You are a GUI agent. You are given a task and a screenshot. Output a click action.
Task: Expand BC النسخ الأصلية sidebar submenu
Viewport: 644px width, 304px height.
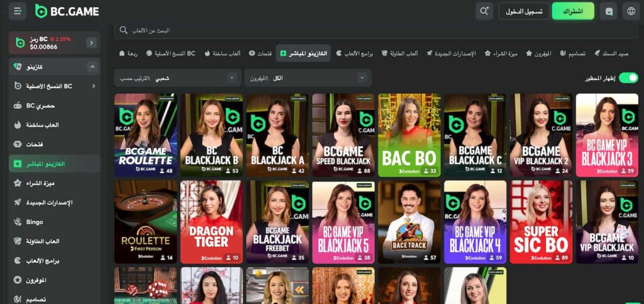[x=93, y=86]
